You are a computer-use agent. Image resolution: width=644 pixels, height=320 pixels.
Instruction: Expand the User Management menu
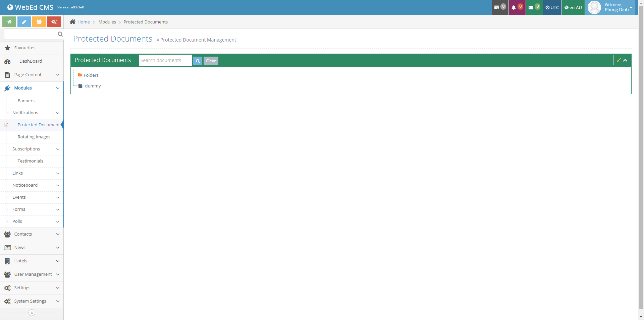58,274
